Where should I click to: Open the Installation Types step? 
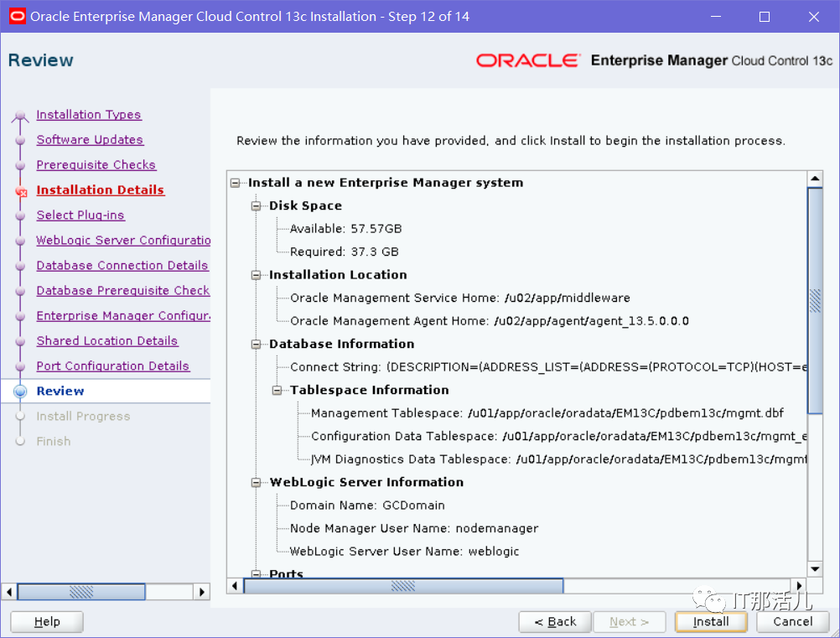pos(89,115)
